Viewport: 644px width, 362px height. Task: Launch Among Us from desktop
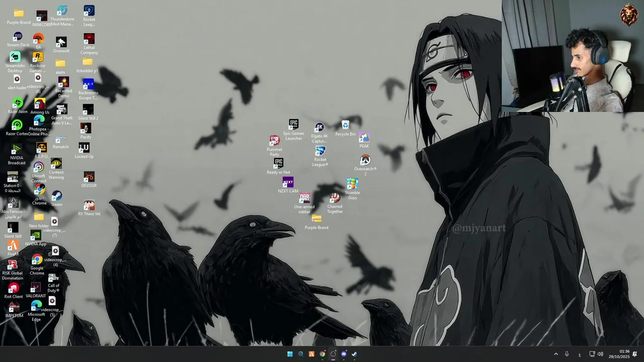pos(40,107)
